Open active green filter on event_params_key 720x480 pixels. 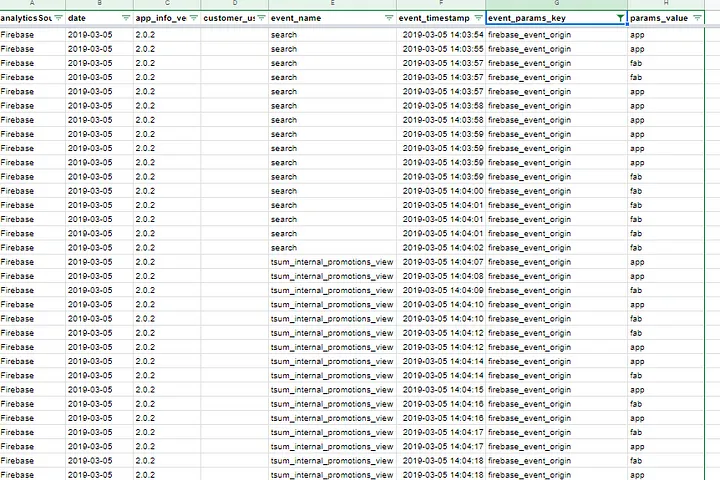tap(620, 18)
